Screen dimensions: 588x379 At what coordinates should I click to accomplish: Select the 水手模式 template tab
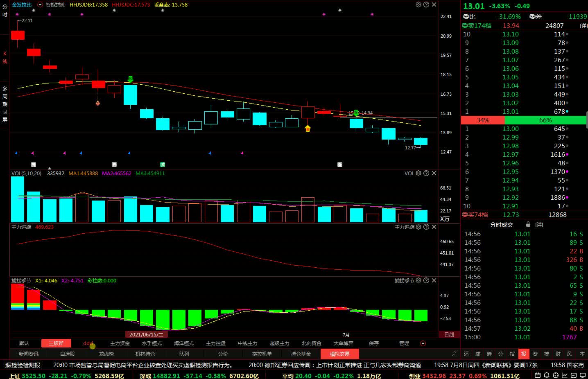[152, 343]
